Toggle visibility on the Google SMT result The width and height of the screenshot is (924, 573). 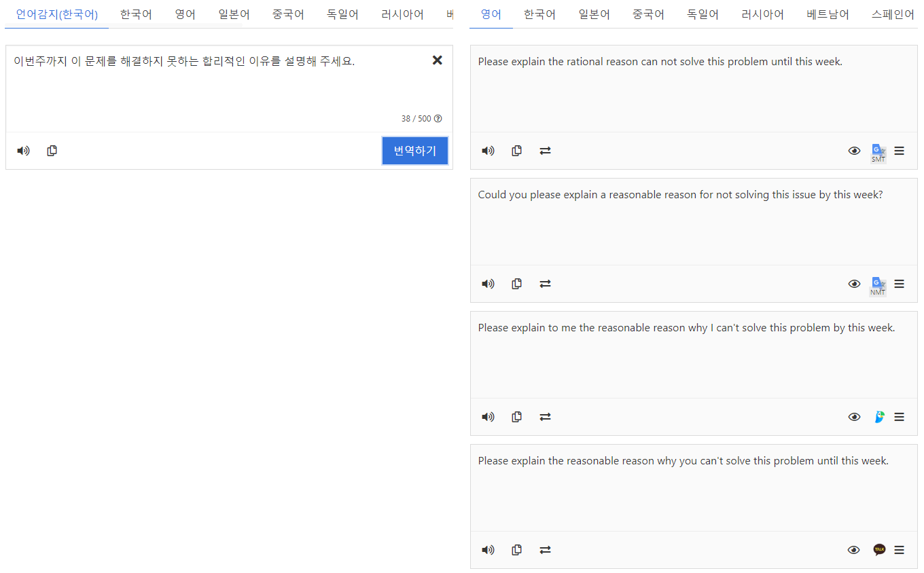854,150
